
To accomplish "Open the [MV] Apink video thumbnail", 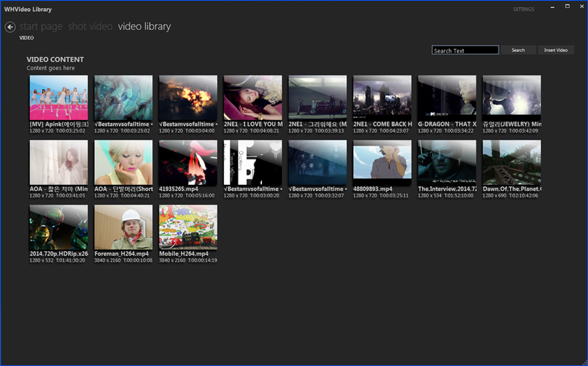I will pos(59,97).
